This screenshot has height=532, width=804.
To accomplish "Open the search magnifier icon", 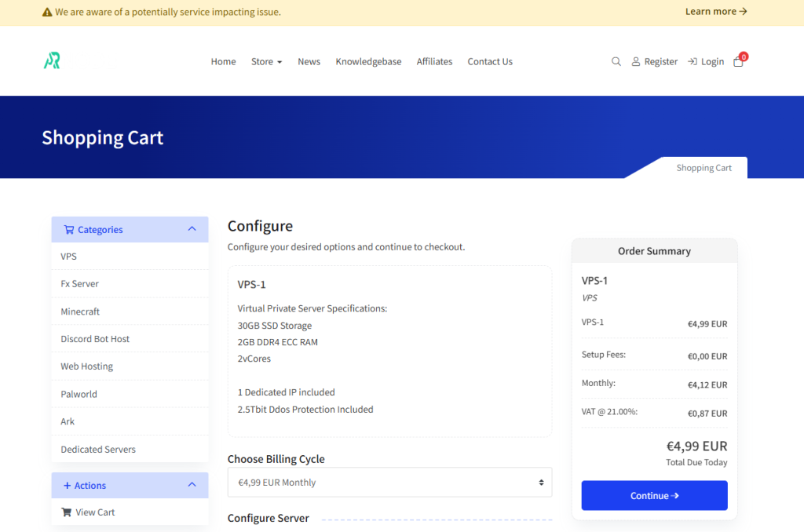I will 616,62.
